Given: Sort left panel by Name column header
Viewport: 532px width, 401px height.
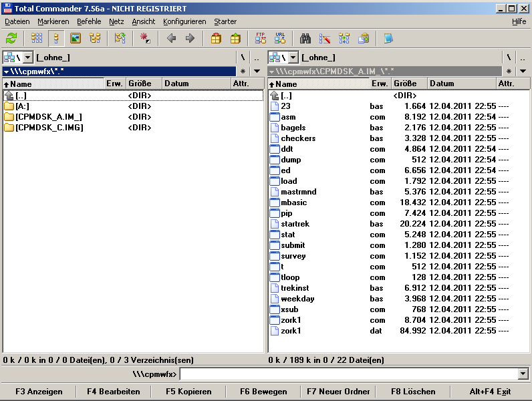Looking at the screenshot, I should (53, 84).
